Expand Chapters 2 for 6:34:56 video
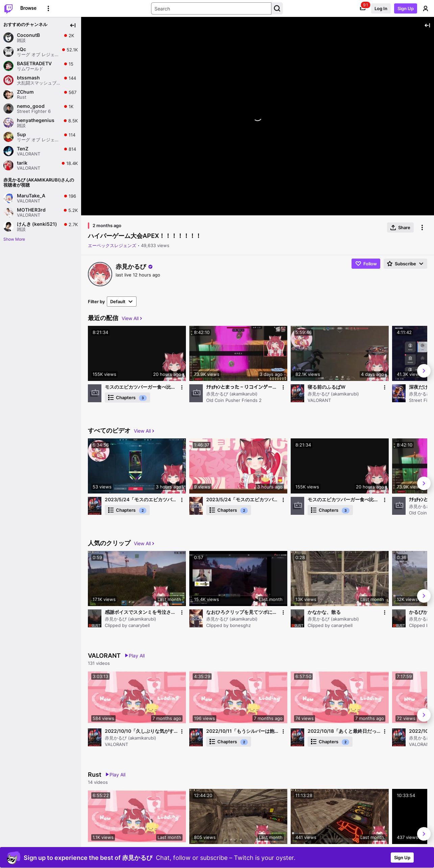This screenshot has height=868, width=434. tap(127, 510)
